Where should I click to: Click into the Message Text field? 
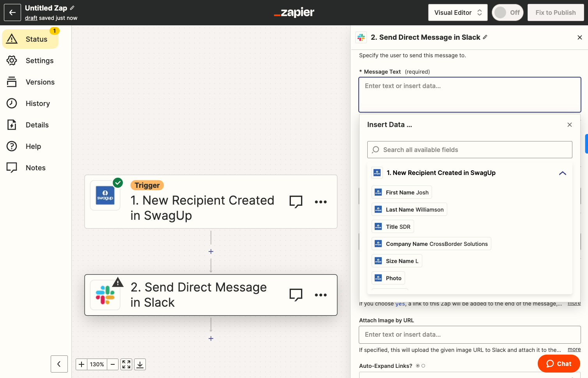[x=470, y=95]
